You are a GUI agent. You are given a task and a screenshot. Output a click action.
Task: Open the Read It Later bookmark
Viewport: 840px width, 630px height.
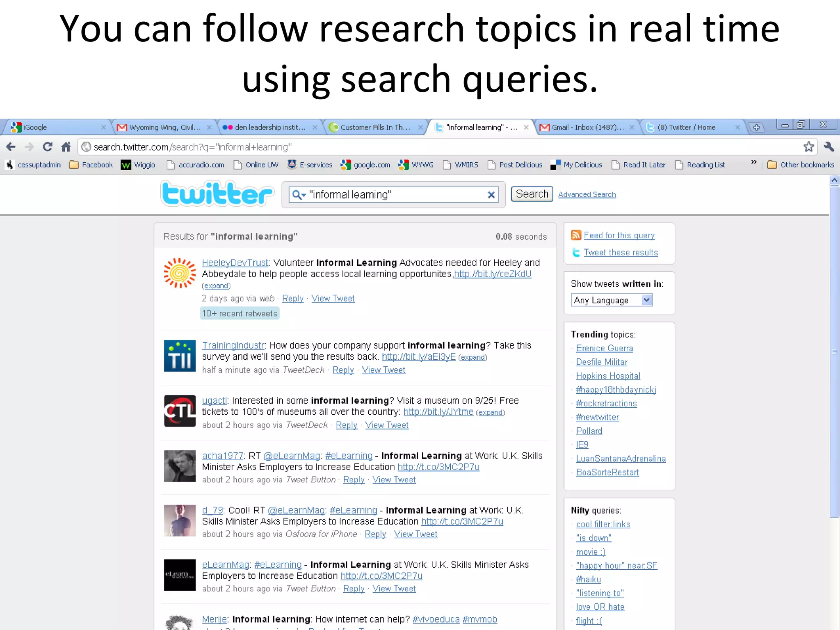tap(639, 165)
